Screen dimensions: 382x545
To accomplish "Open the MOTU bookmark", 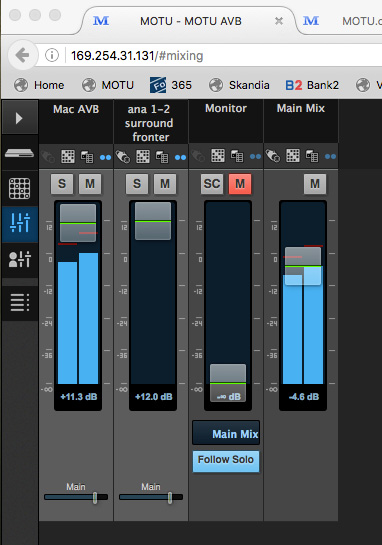I will coord(108,85).
